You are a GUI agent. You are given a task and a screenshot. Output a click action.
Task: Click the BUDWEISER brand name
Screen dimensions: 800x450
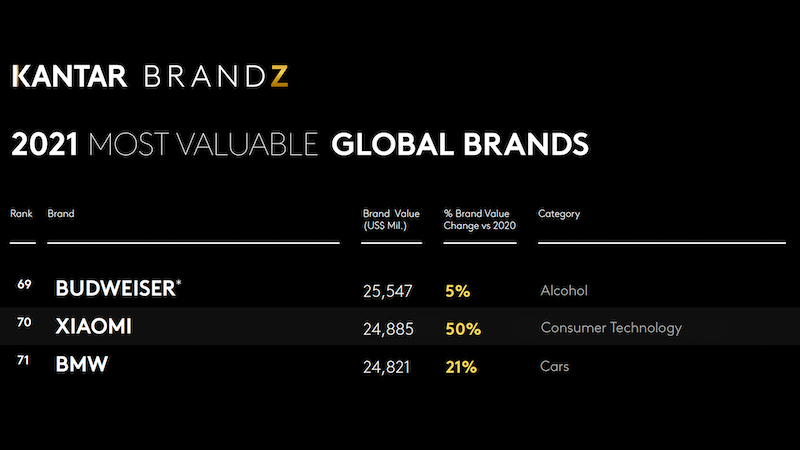[118, 288]
